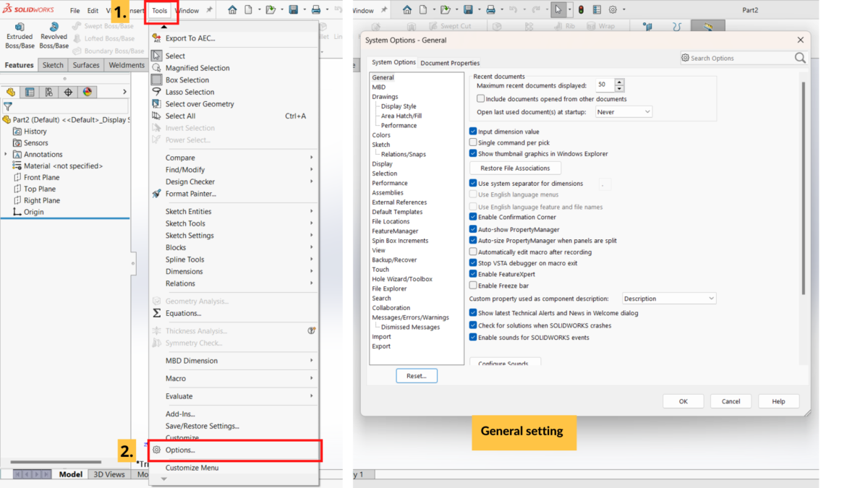868x488 pixels.
Task: Click into the Search Options field
Action: 738,58
